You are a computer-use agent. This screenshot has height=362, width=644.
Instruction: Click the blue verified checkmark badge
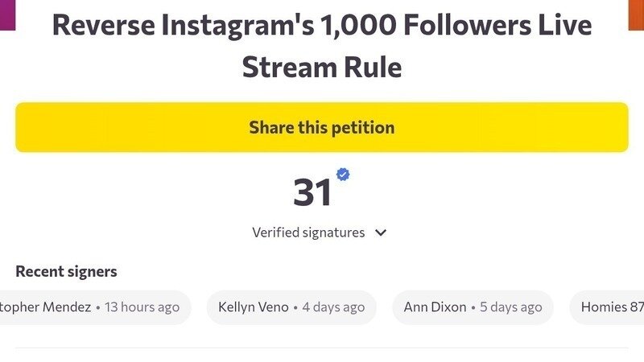click(x=343, y=174)
